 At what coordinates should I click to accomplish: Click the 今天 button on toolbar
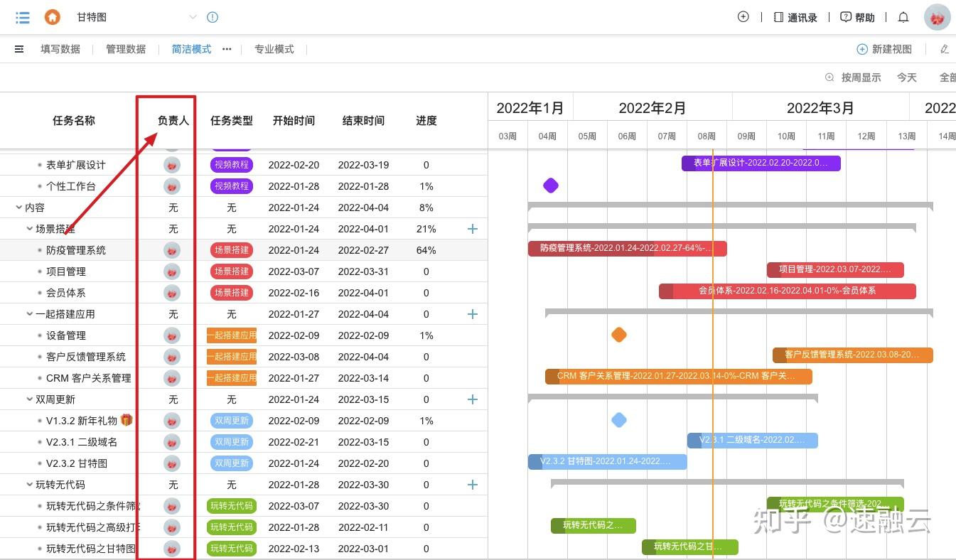pos(907,77)
